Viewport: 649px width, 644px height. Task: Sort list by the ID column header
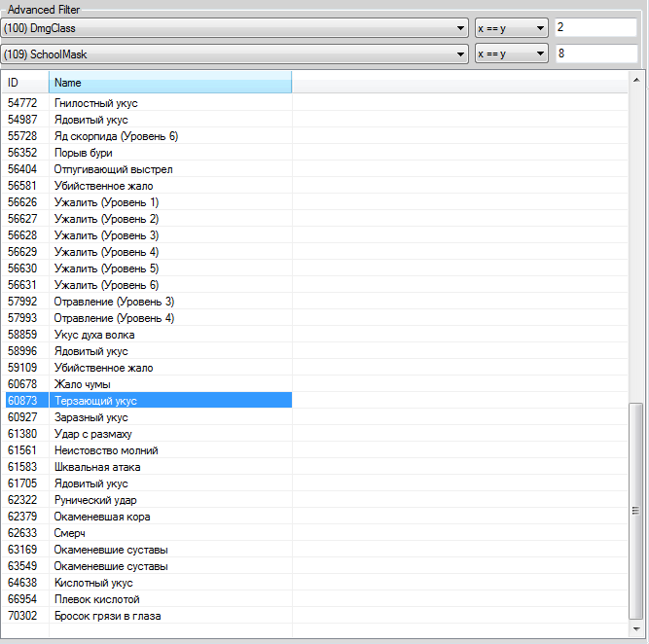click(x=24, y=83)
